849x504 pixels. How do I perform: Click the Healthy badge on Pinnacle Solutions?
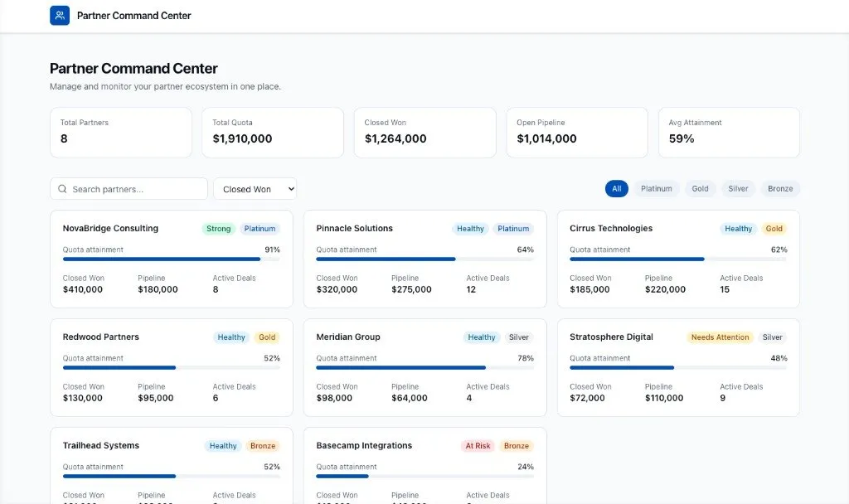470,229
